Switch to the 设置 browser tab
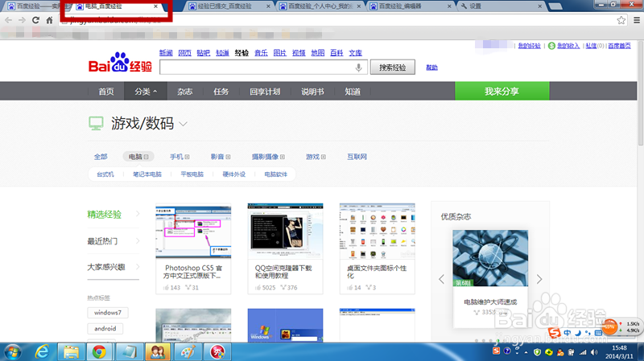The height and width of the screenshot is (361, 644). point(501,6)
